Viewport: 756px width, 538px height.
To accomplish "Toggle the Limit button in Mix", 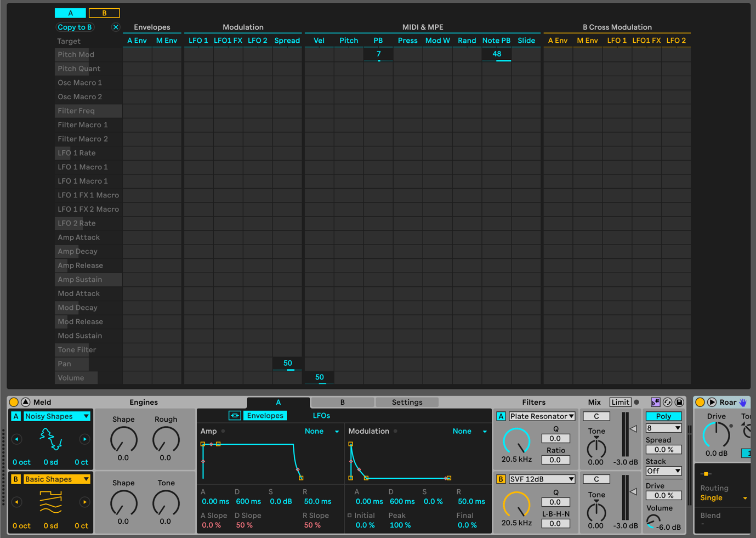I will [620, 402].
